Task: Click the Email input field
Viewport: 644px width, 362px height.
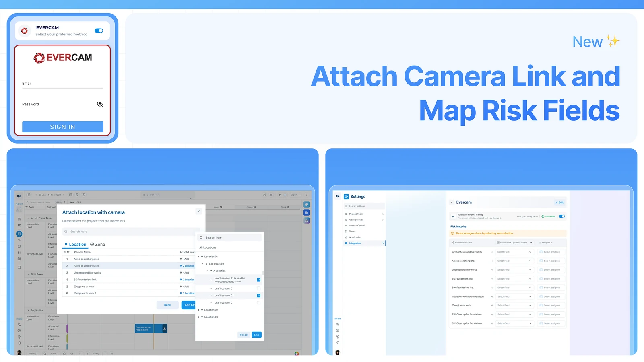Action: (x=62, y=84)
